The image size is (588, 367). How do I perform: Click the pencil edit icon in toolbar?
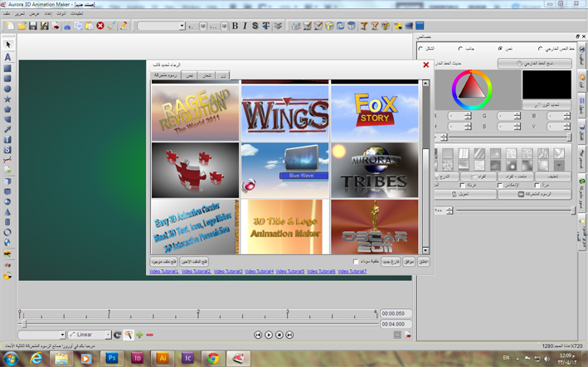tap(124, 26)
